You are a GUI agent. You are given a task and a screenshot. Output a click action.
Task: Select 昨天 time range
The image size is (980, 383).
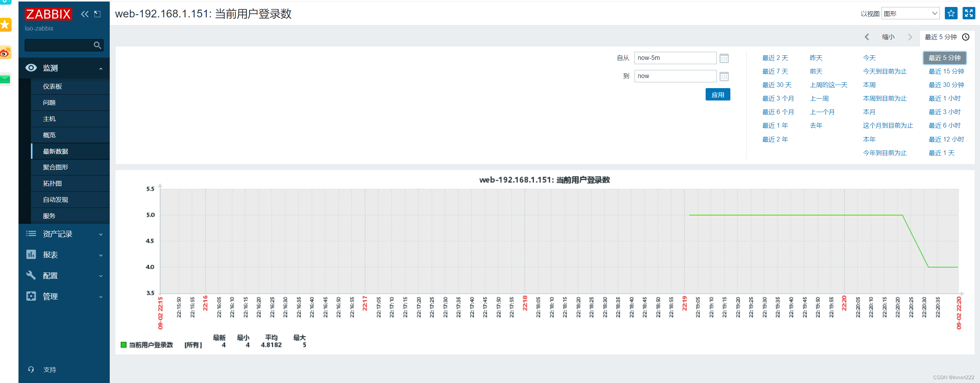tap(816, 58)
